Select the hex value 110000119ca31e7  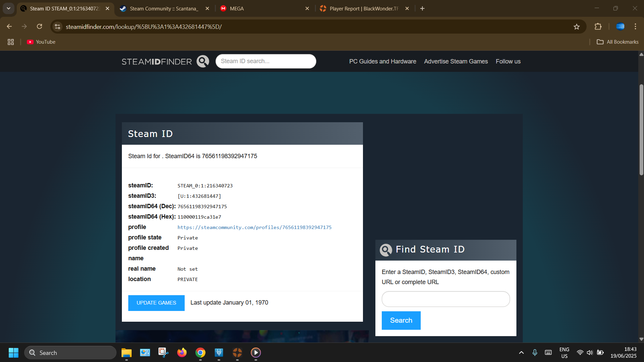pos(199,217)
